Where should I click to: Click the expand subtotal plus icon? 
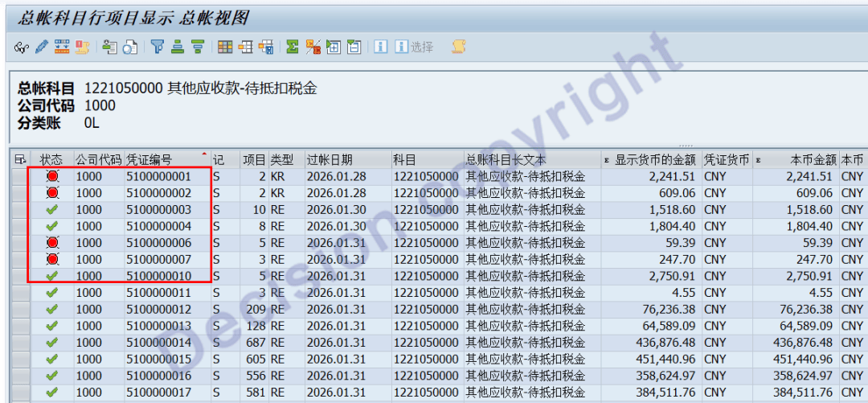tap(334, 47)
